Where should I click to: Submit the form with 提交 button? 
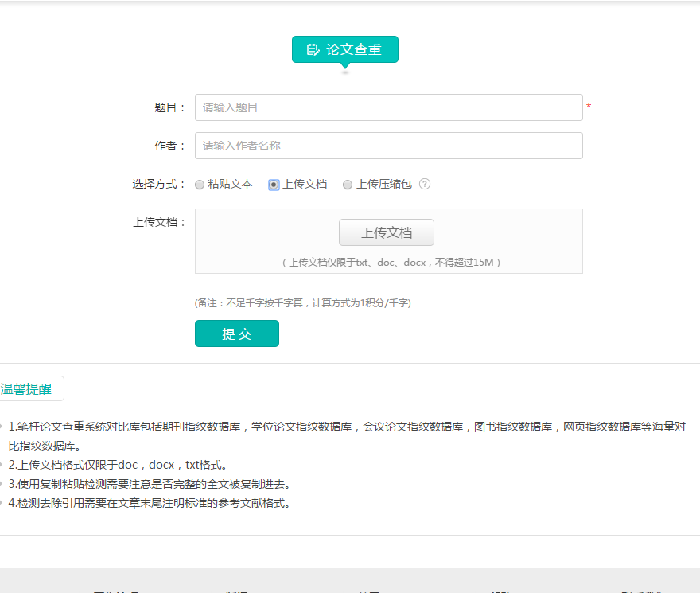(237, 334)
